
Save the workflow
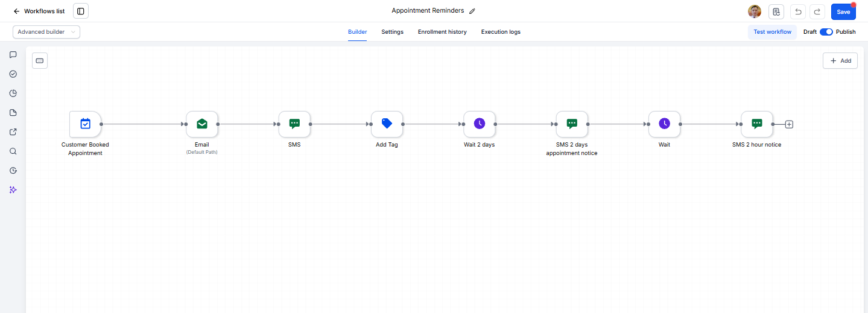click(x=843, y=11)
